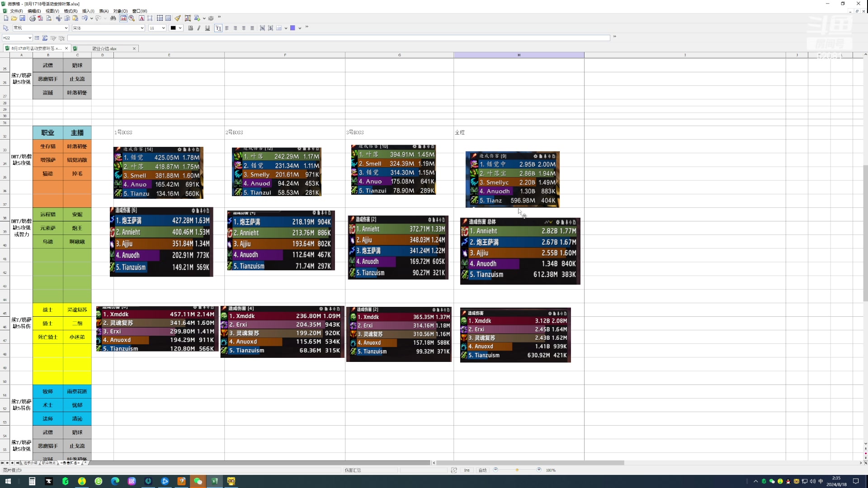The height and width of the screenshot is (488, 868).
Task: Open the calculator from the taskbar
Action: click(x=32, y=481)
